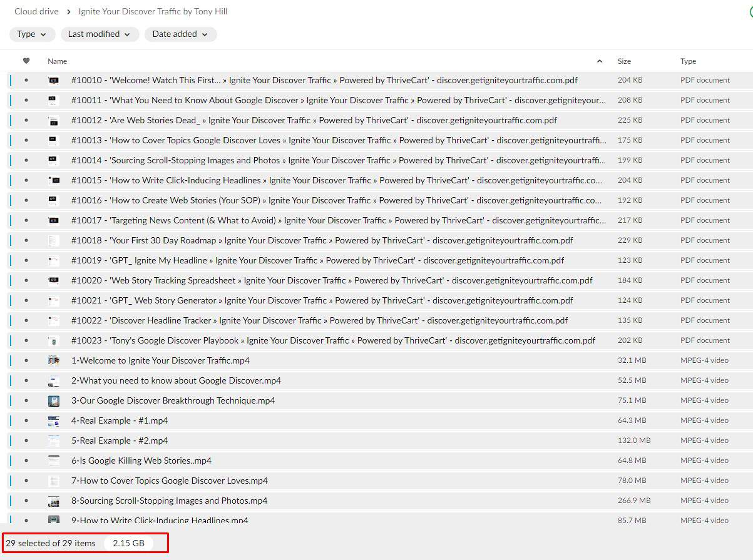Sort files by the Type column header

point(688,61)
